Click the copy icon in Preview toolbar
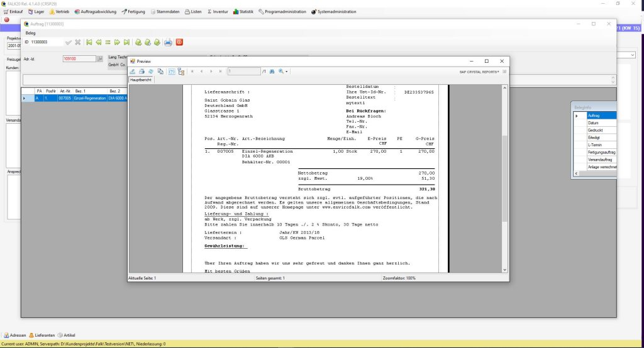The height and width of the screenshot is (348, 644). pos(160,72)
